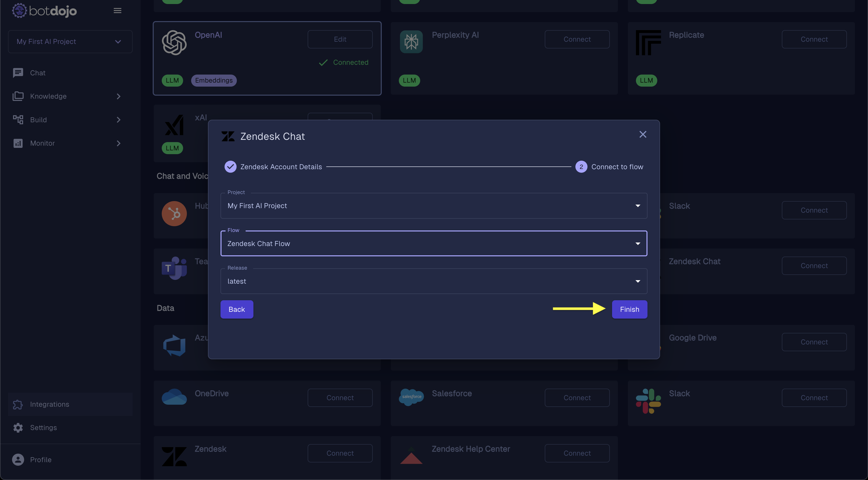Click the Zendesk logo icon at bottom

174,456
